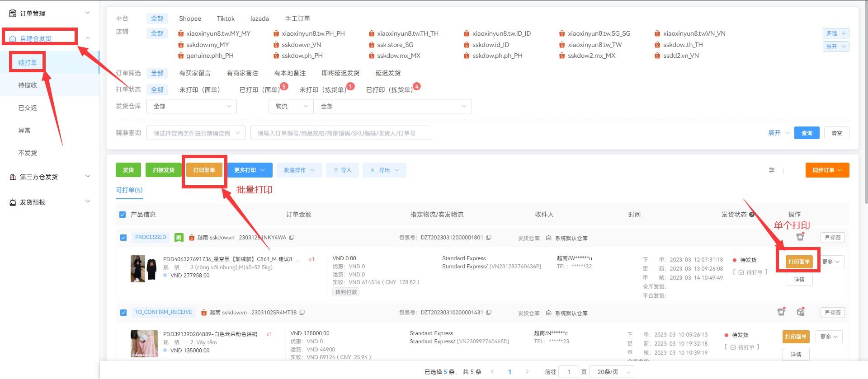This screenshot has width=868, height=379.
Task: Click the blue 查询 button
Action: click(x=807, y=133)
